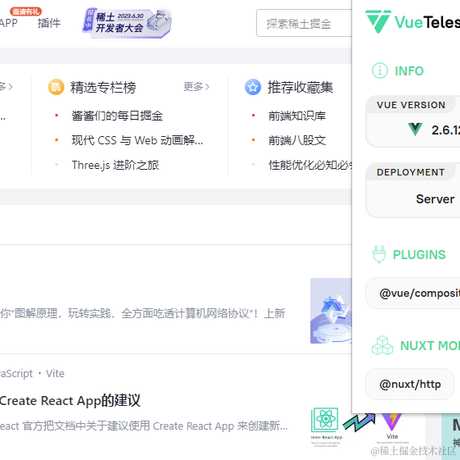Image resolution: width=460 pixels, height=460 pixels.
Task: Open the 稀土开发者大会 banner
Action: [127, 23]
